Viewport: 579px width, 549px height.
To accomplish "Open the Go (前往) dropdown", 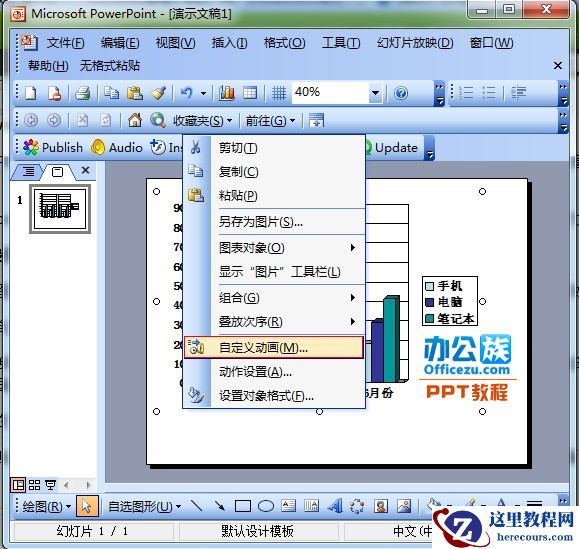I will click(271, 120).
